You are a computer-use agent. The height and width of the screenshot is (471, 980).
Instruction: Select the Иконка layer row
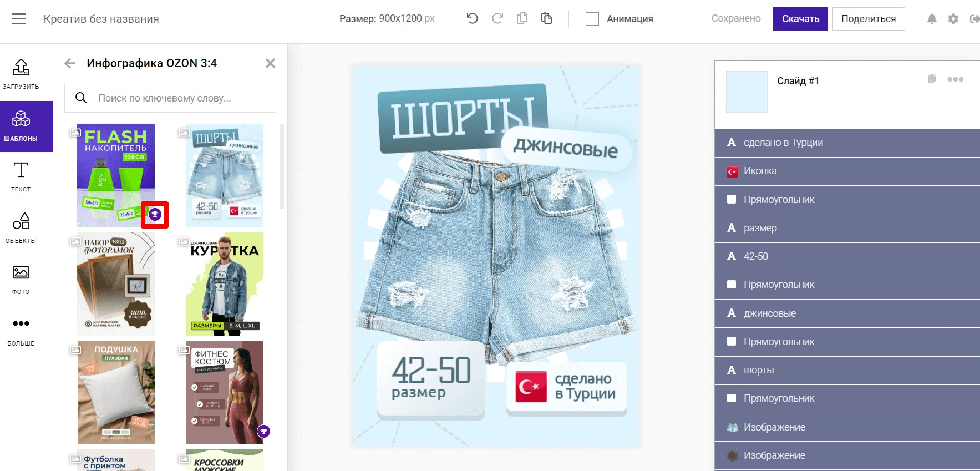pos(847,171)
